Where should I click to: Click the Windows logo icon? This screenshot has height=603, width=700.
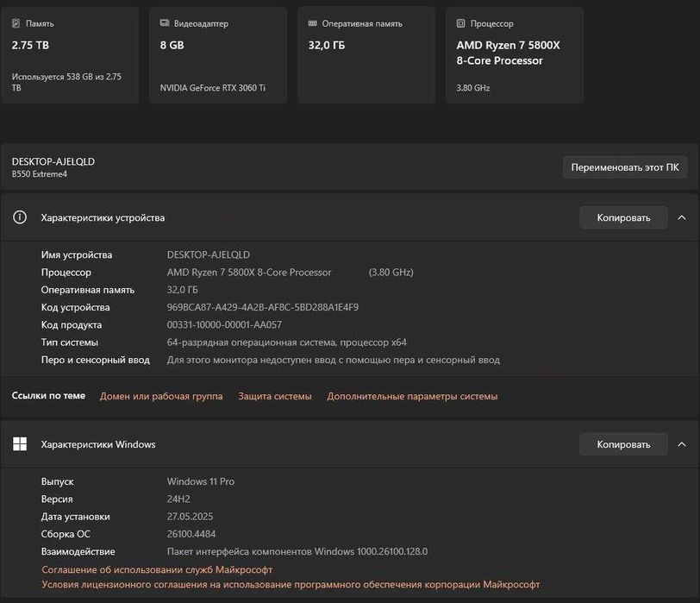point(20,444)
